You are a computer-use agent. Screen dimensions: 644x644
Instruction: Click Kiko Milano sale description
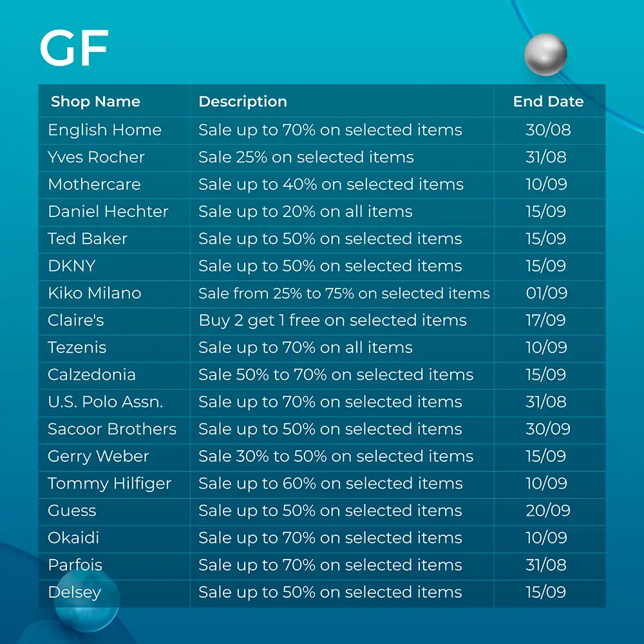tap(344, 293)
